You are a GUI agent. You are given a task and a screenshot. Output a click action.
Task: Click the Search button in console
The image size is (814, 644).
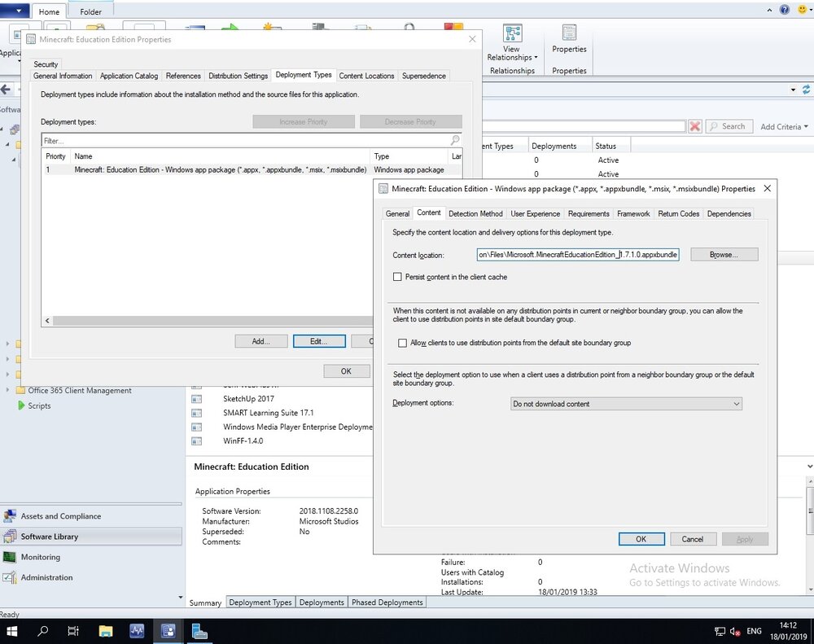pyautogui.click(x=729, y=126)
